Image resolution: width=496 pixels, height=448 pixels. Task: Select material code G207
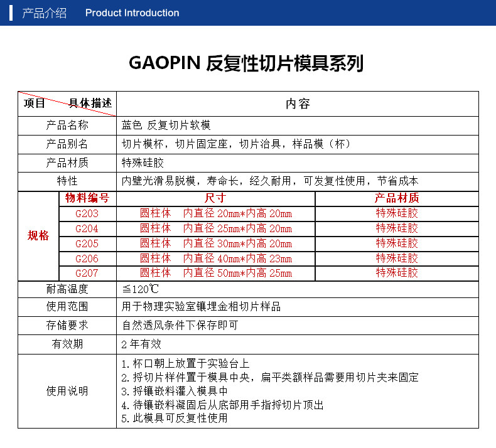click(x=87, y=273)
